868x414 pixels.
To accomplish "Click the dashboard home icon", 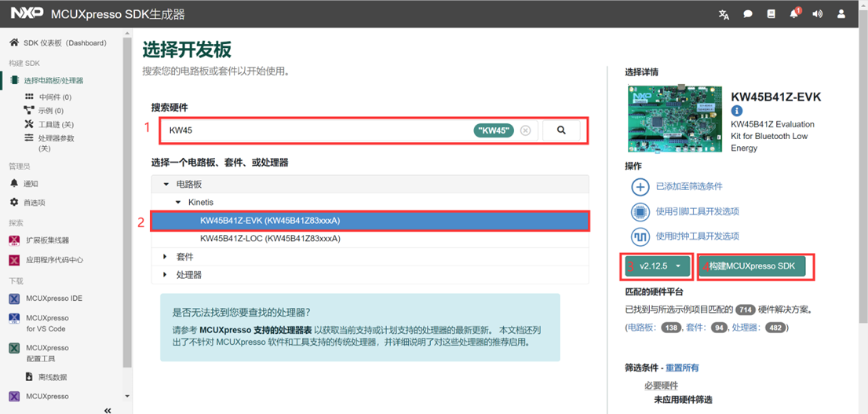I will coord(14,42).
